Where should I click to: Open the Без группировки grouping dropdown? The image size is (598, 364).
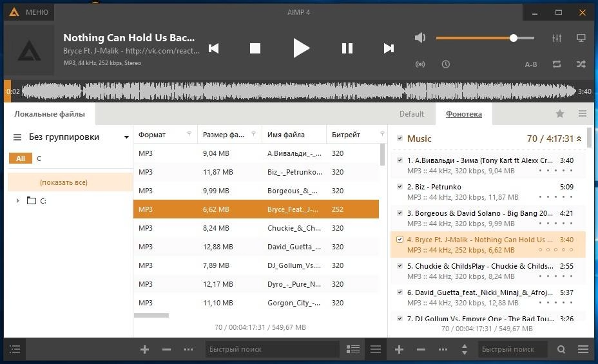coord(79,137)
